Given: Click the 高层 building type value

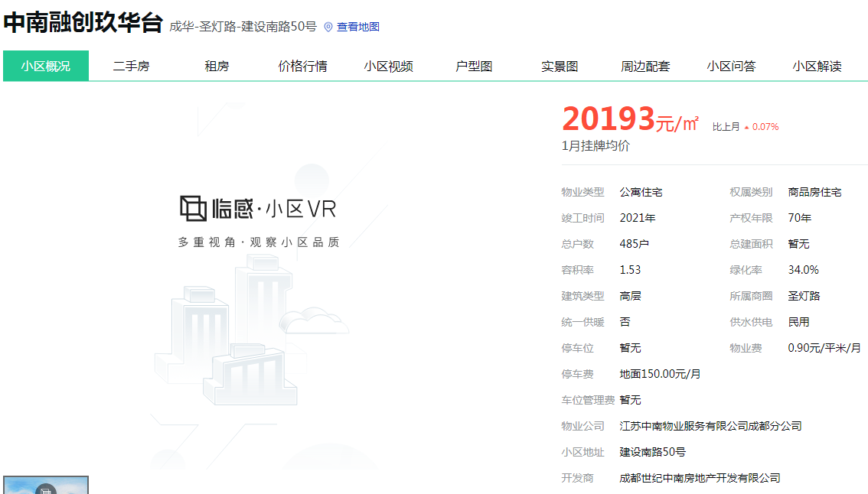Looking at the screenshot, I should click(631, 296).
